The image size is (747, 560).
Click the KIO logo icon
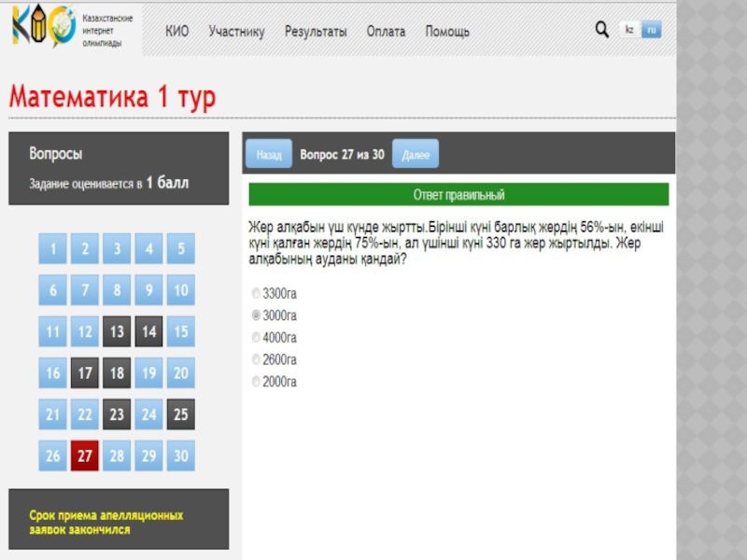[43, 29]
